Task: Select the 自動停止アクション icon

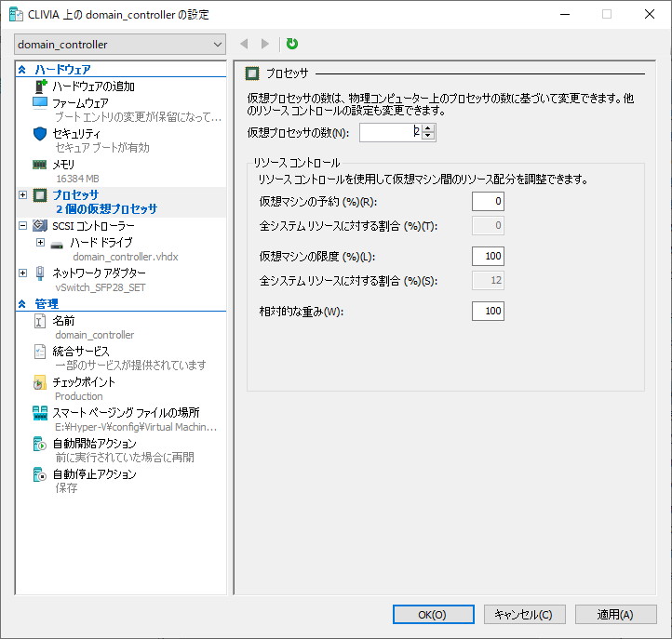Action: click(x=40, y=474)
